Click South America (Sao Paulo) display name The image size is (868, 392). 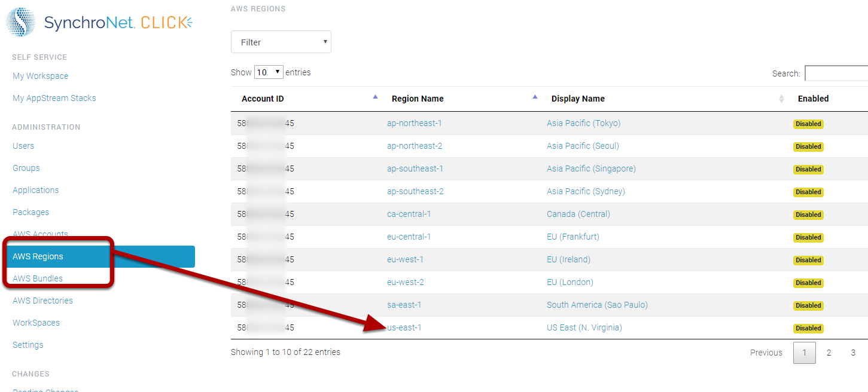tap(598, 305)
